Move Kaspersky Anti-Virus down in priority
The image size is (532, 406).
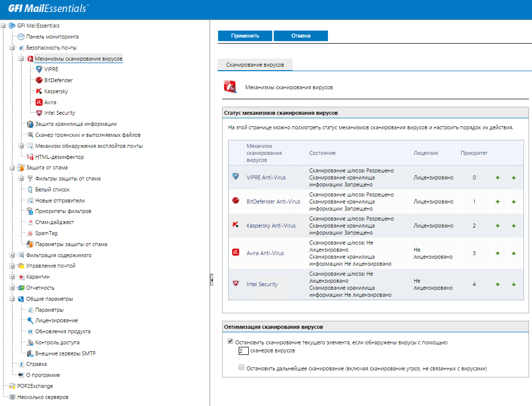[x=513, y=226]
